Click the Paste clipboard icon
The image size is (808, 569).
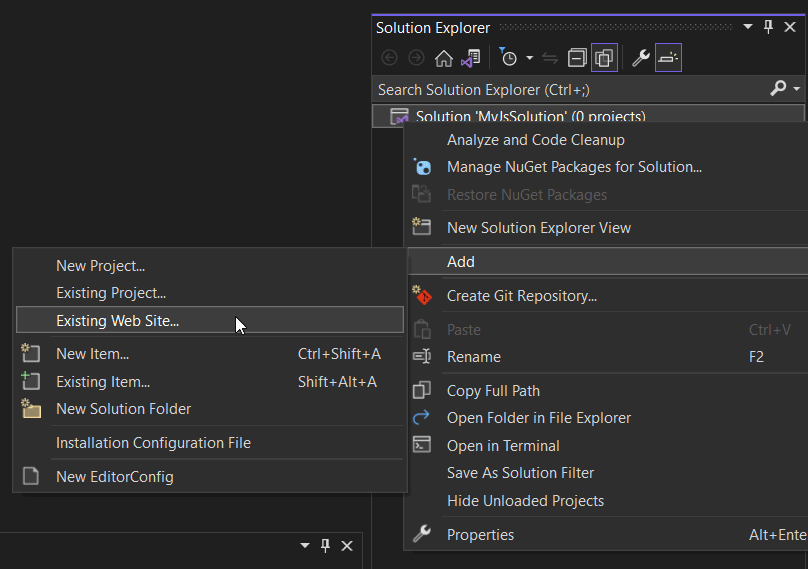pos(422,329)
